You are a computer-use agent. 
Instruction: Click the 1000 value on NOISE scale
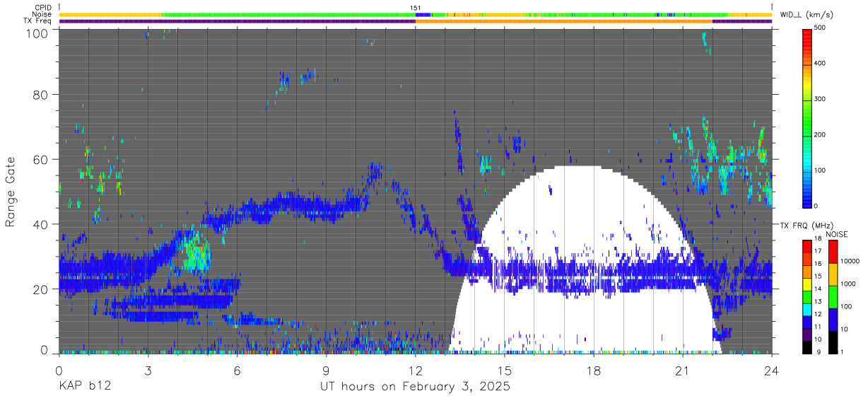[x=848, y=284]
